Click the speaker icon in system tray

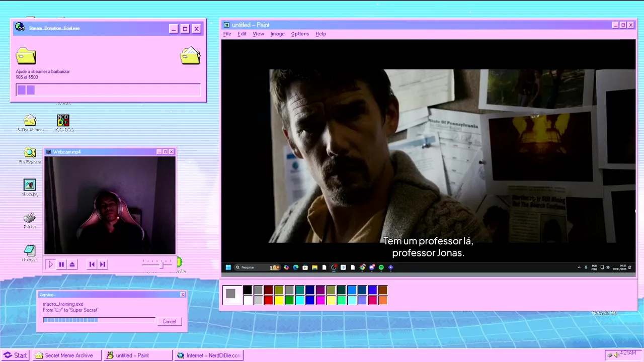pos(616,355)
